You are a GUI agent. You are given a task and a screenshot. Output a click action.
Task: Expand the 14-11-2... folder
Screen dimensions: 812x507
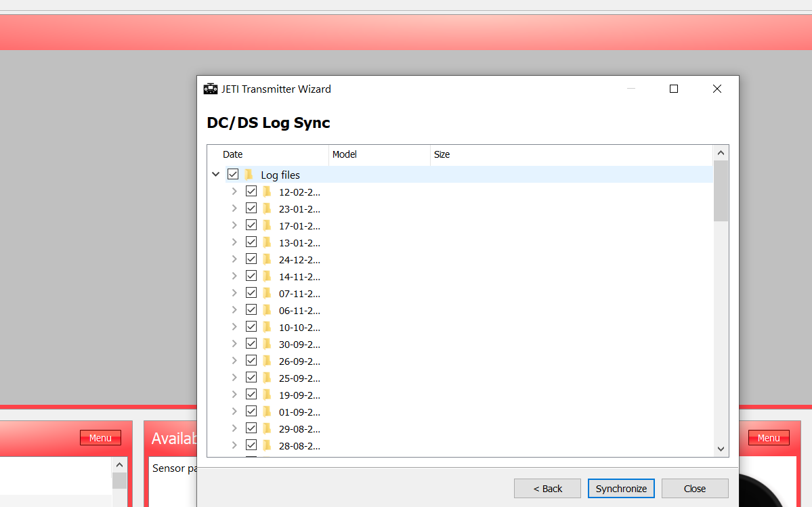click(234, 276)
